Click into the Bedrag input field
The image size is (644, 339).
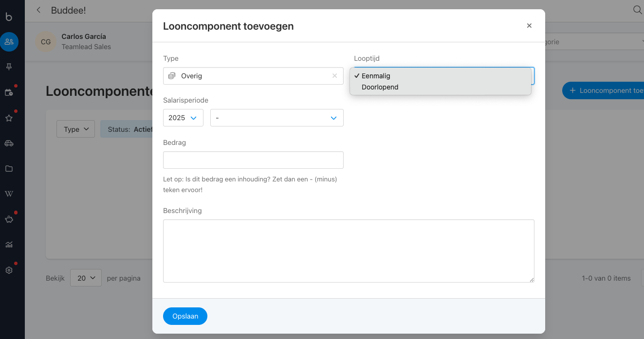(x=253, y=160)
